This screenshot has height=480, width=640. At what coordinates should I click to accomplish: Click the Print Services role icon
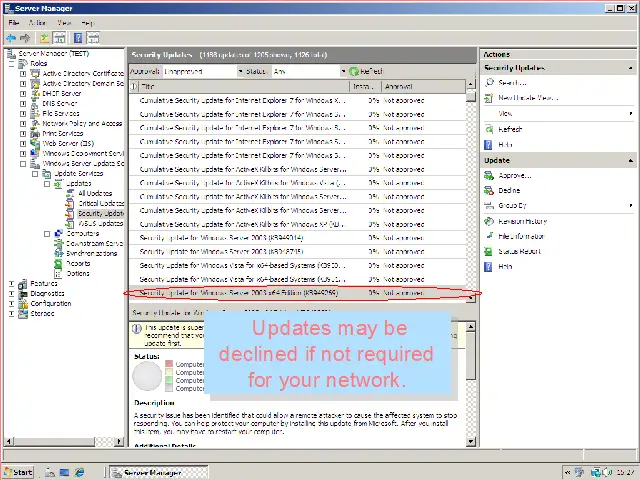36,133
